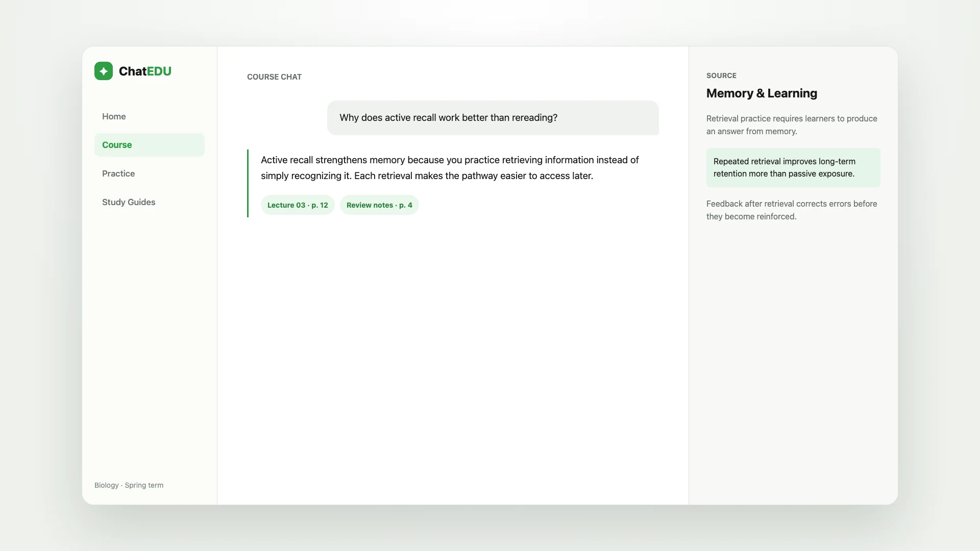Click the question bubble about active recall

point(493,118)
